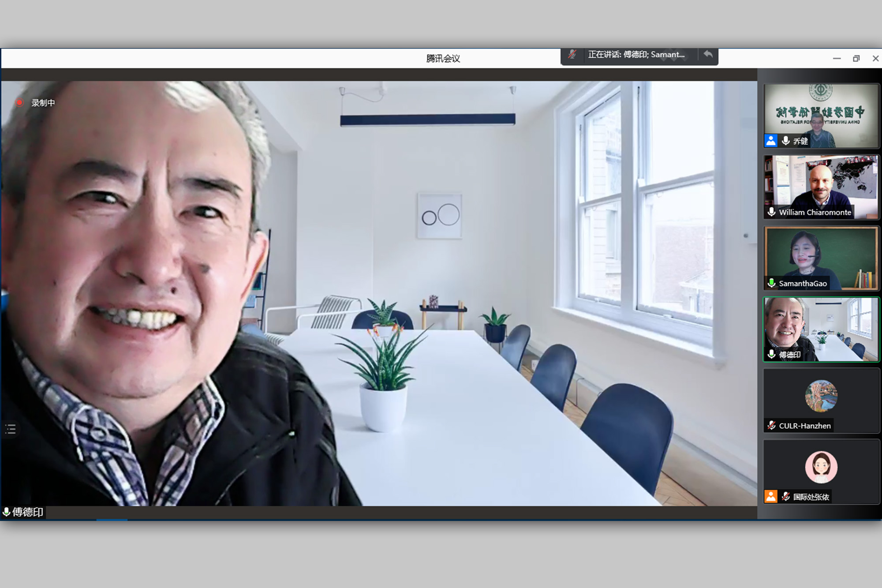Image resolution: width=882 pixels, height=588 pixels.
Task: Click CULR-Hanzhen's round avatar
Action: [821, 396]
